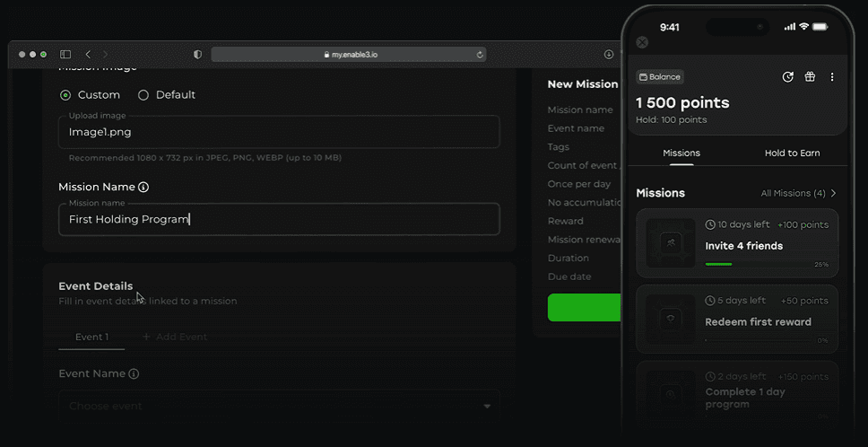The width and height of the screenshot is (868, 447).
Task: Click the 1 500 points balance text
Action: tap(682, 103)
